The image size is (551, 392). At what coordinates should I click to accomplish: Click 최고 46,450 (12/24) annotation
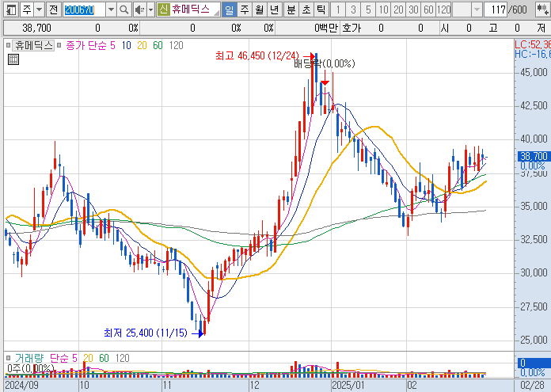pos(256,55)
